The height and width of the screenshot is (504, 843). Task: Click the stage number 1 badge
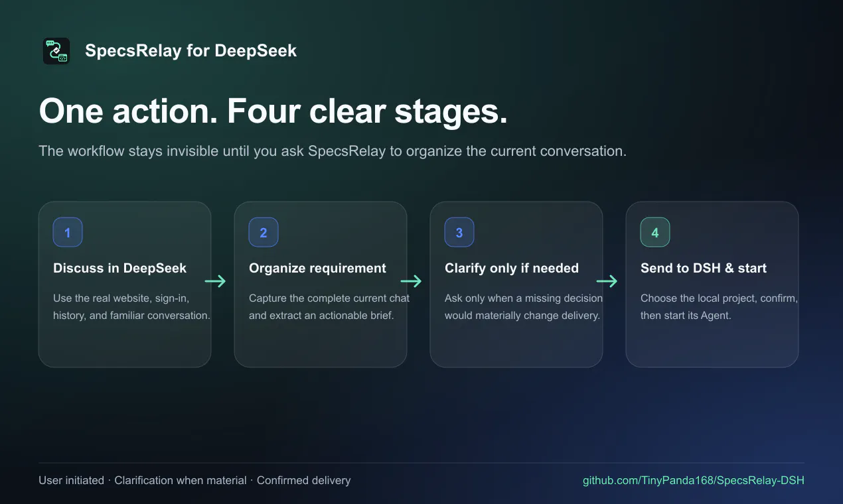pos(68,233)
